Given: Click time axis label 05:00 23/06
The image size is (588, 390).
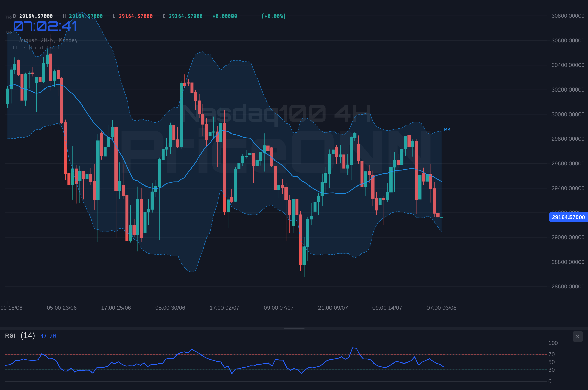Looking at the screenshot, I should [62, 308].
